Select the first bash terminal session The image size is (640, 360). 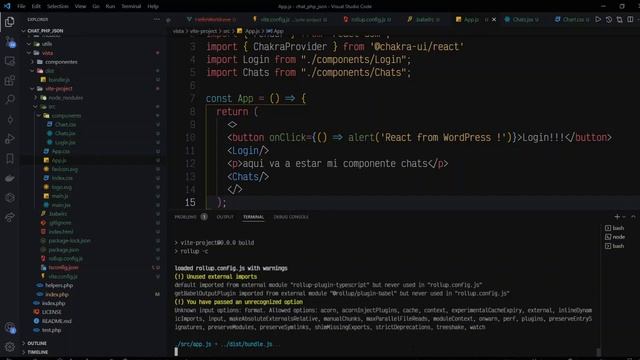point(615,228)
